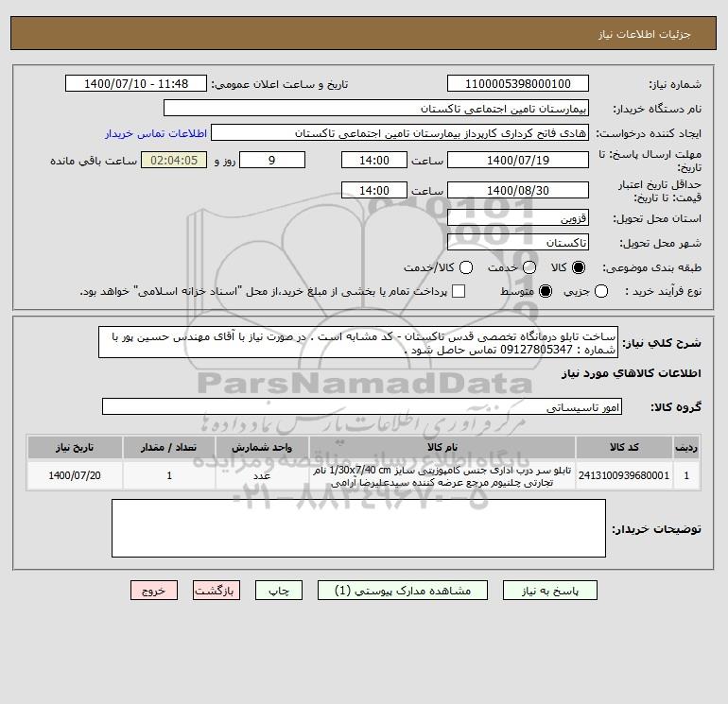Click the price validity date 1400/08/30

[518, 190]
